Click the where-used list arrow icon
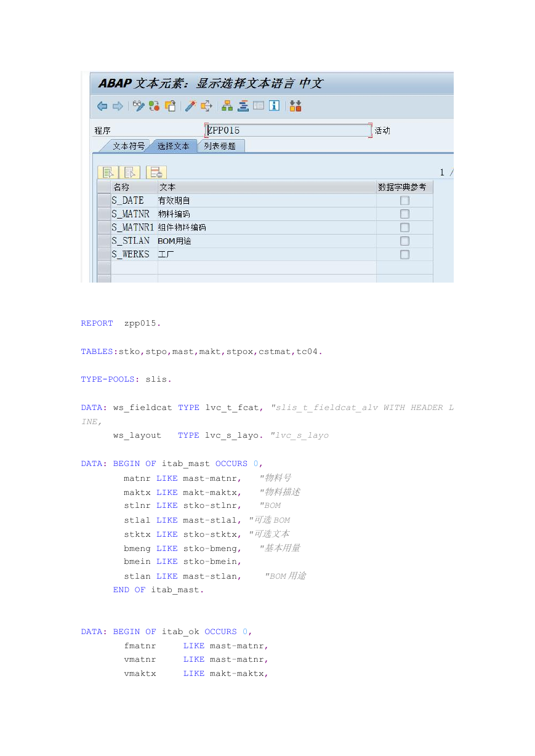 coord(207,106)
